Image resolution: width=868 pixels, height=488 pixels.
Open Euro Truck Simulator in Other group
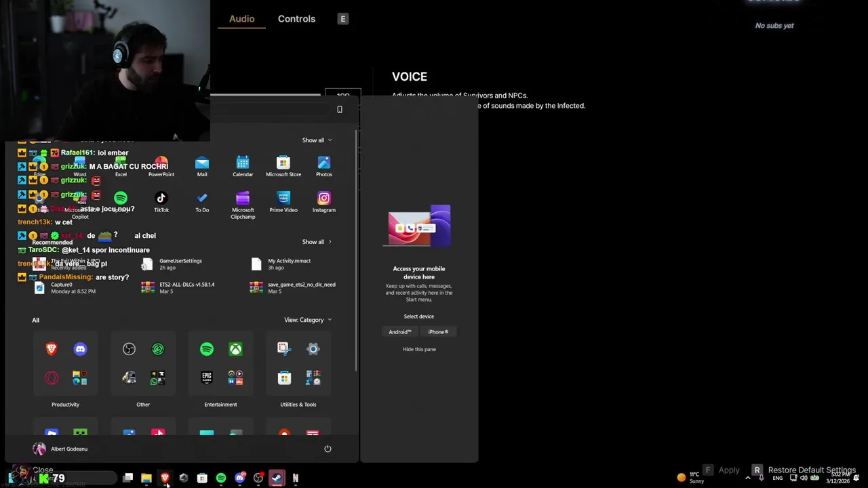[x=129, y=378]
